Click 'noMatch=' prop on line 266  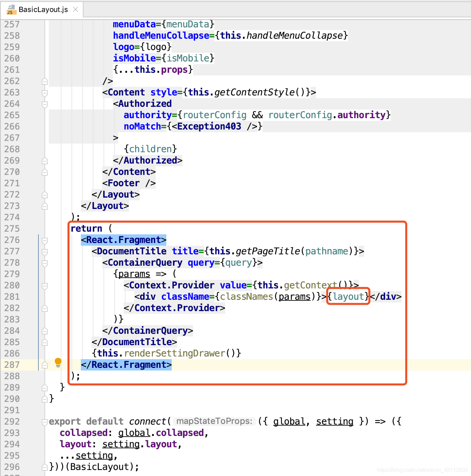click(145, 127)
